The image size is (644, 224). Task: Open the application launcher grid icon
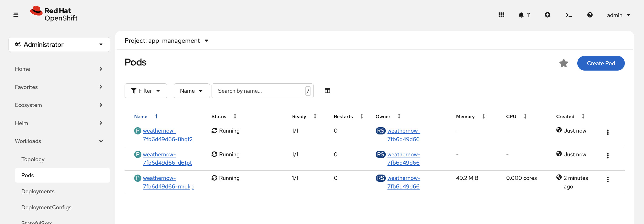501,15
